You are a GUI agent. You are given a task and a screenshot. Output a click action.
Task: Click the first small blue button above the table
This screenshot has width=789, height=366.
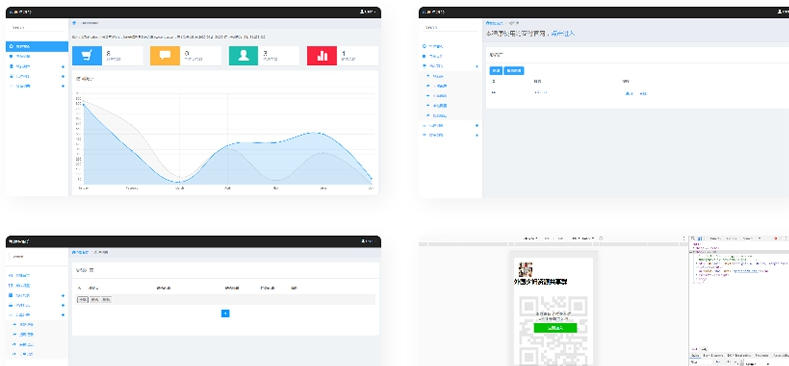pyautogui.click(x=496, y=71)
